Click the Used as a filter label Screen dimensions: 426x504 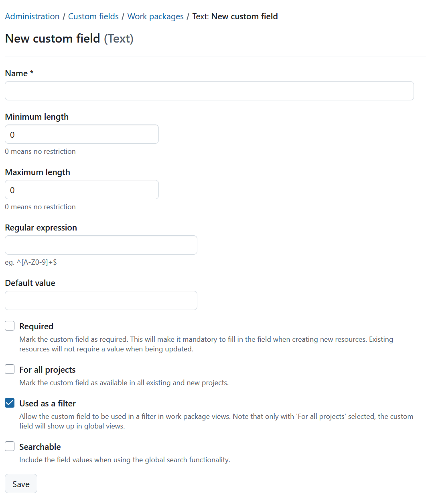click(47, 403)
